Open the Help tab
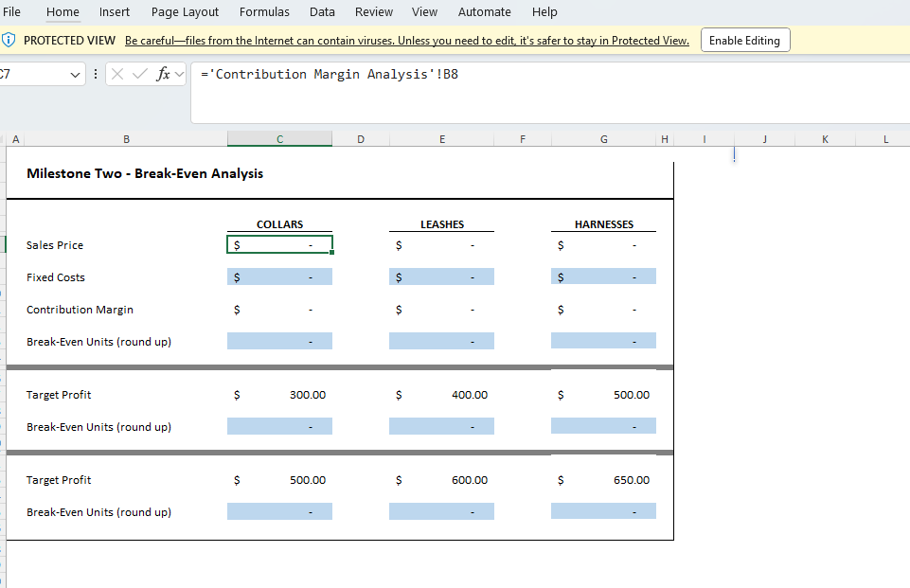The width and height of the screenshot is (910, 588). [544, 11]
